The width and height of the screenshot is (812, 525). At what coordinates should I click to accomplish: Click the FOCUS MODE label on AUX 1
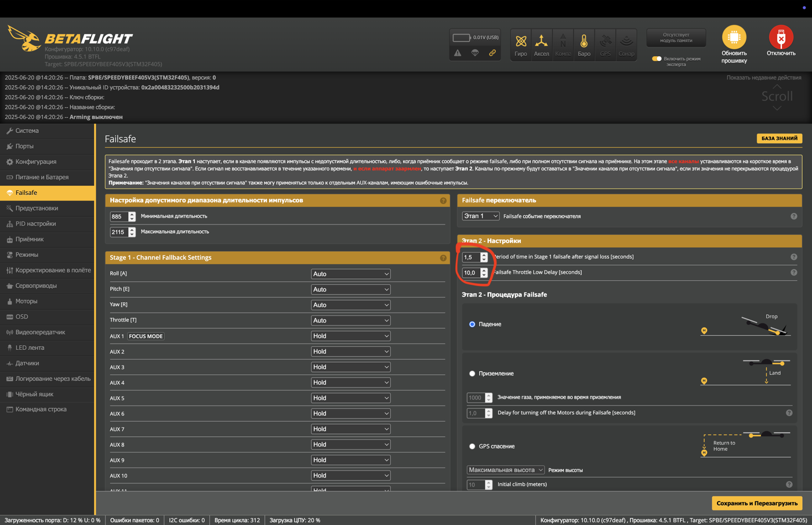146,336
